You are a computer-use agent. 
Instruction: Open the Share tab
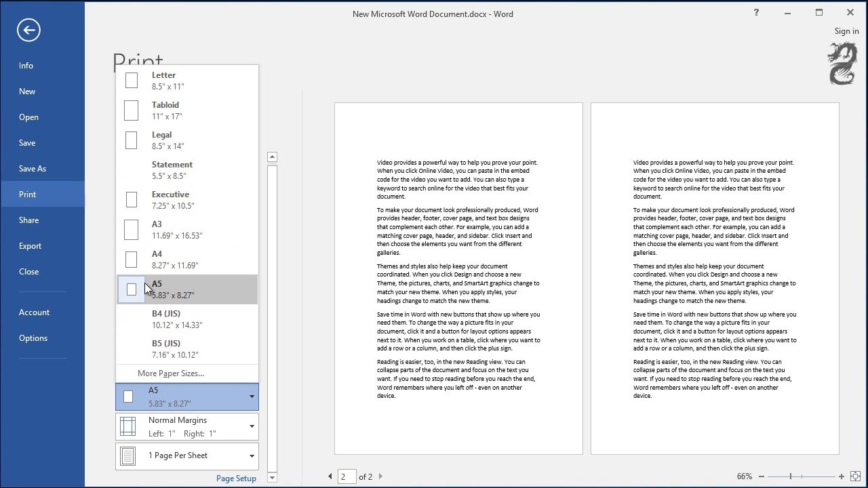(42, 220)
